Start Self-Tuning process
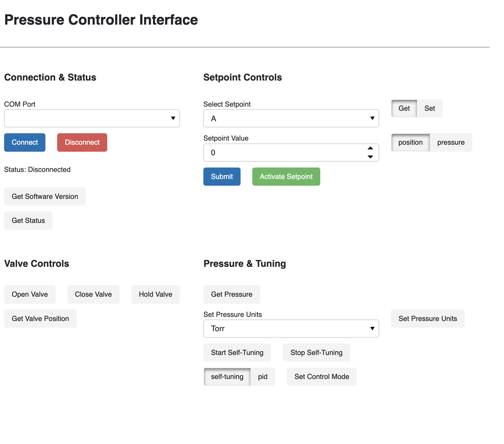 pos(237,353)
